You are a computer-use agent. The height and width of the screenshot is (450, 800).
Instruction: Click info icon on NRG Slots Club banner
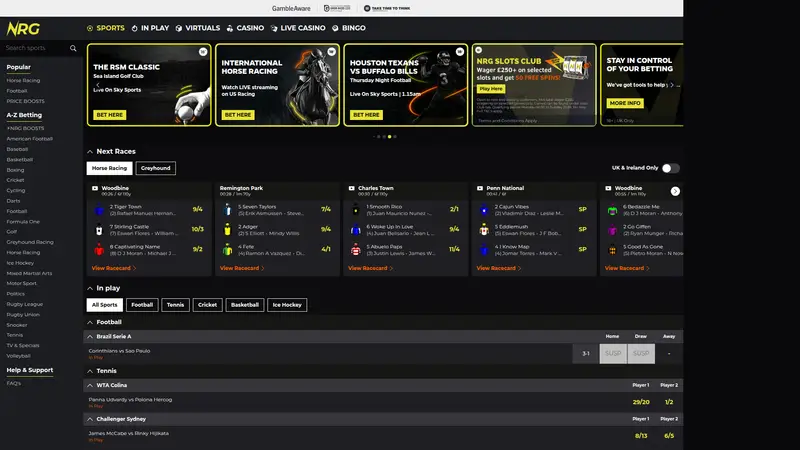[x=479, y=50]
